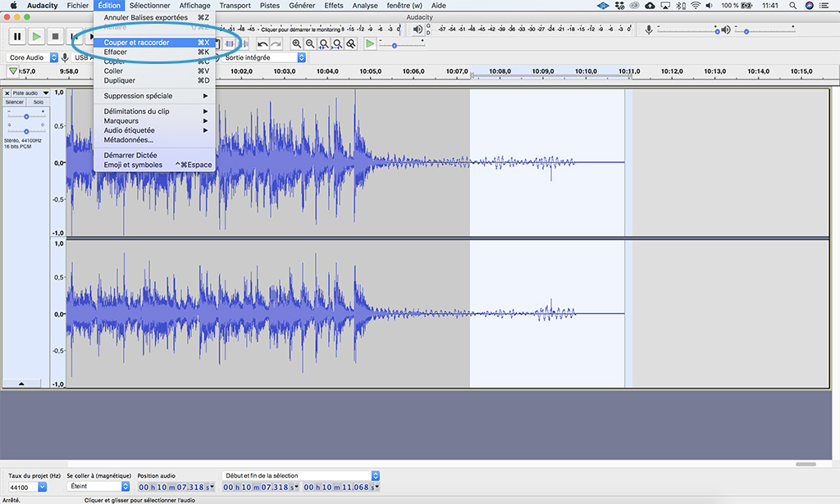Click the microphone icon beside Core Audio

click(65, 57)
